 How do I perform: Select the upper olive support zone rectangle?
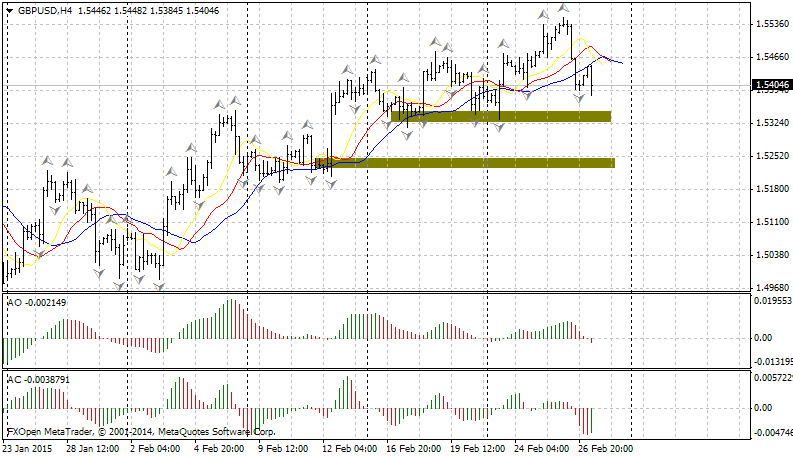tap(500, 117)
